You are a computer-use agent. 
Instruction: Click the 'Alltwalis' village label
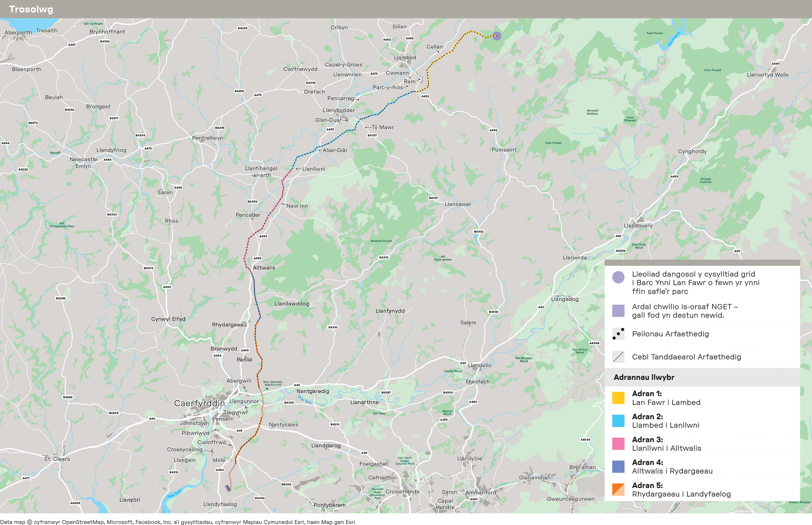tap(264, 268)
